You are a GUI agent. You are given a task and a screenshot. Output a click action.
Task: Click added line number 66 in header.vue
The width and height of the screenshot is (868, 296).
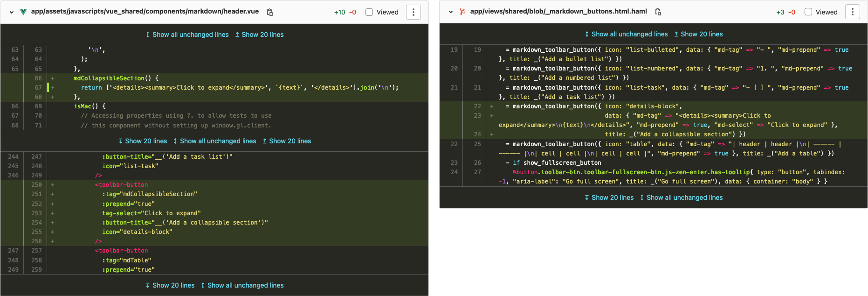[38, 78]
